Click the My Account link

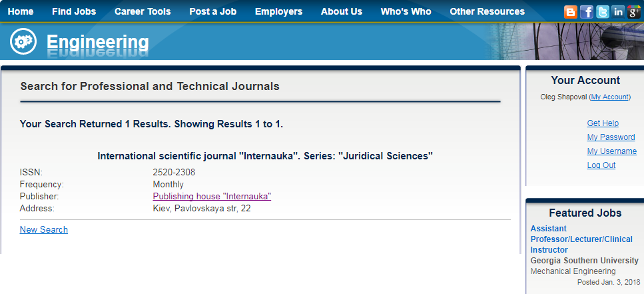(x=609, y=97)
